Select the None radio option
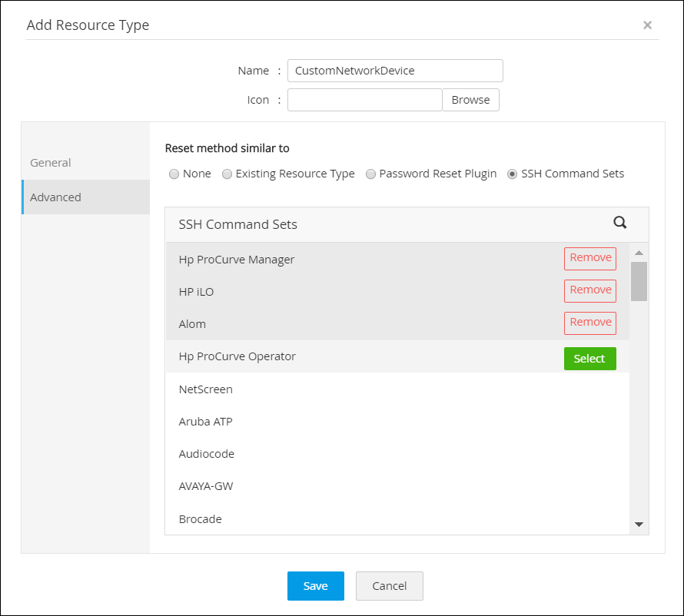This screenshot has height=616, width=684. 174,174
